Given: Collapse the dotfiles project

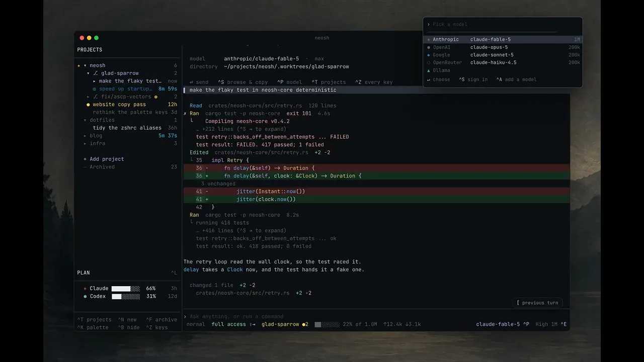Looking at the screenshot, I should 85,120.
